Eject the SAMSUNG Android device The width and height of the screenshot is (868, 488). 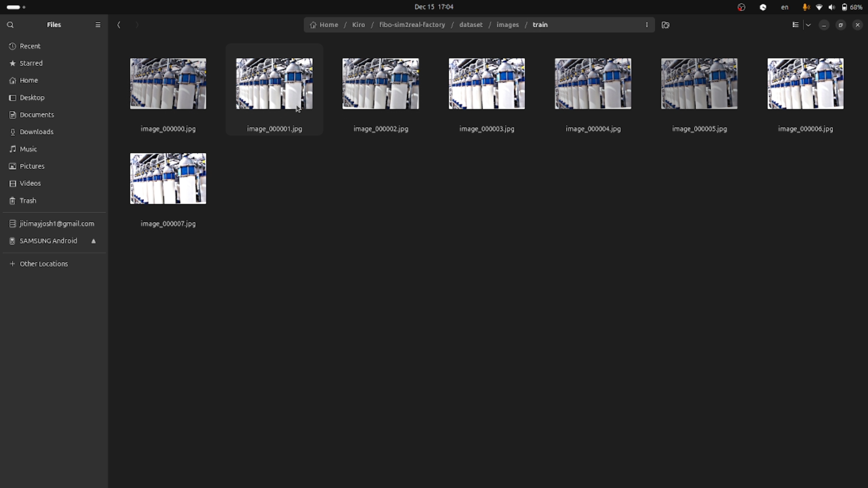(x=94, y=241)
